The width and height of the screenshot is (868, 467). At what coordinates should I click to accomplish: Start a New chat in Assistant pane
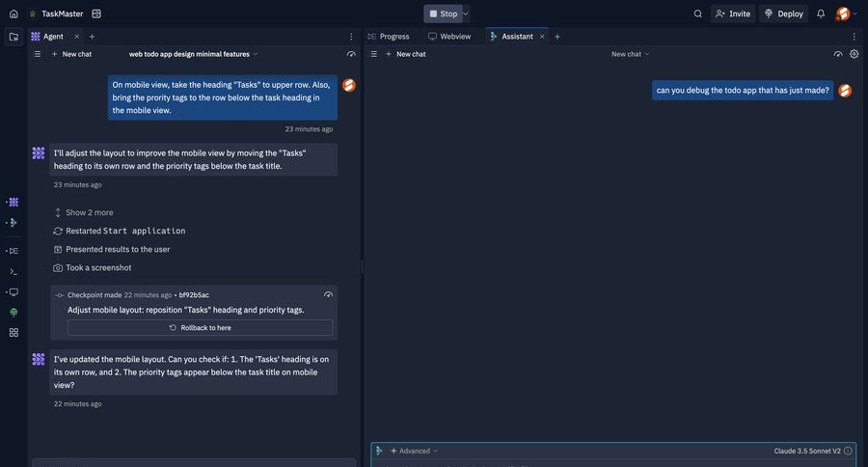[406, 54]
